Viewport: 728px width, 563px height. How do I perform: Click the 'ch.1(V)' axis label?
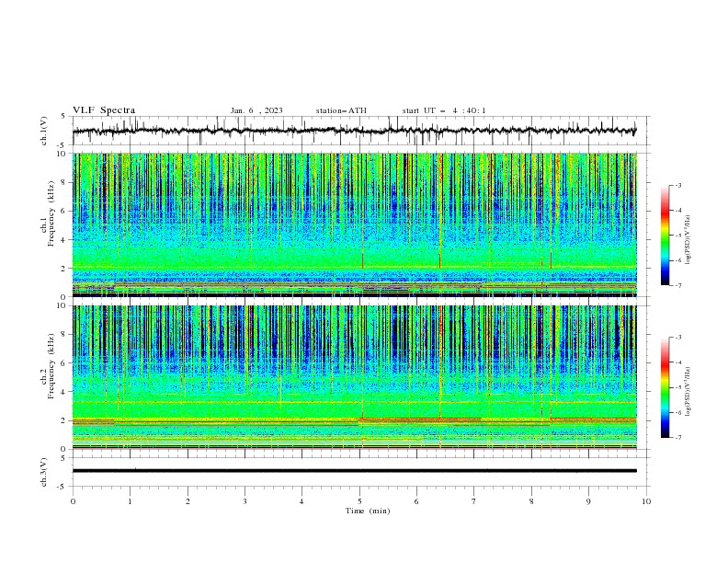44,131
